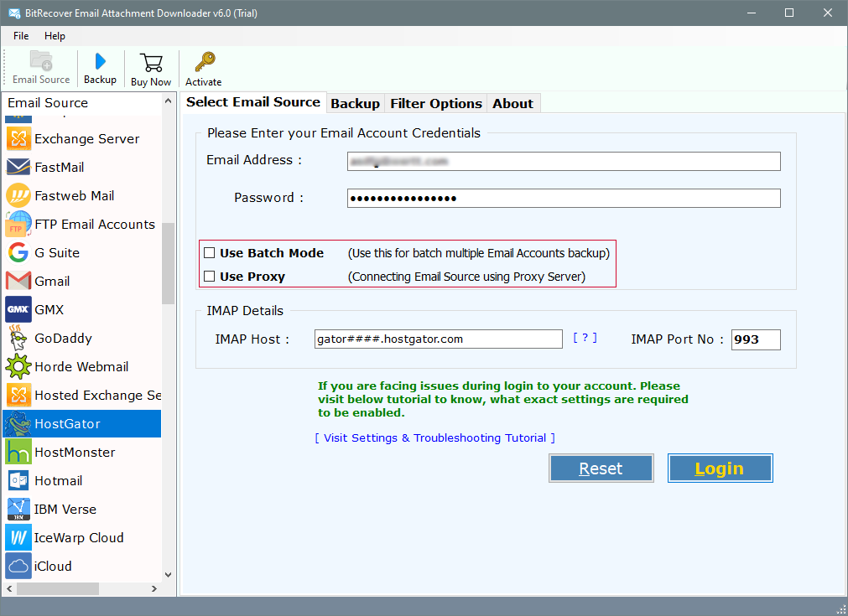Viewport: 848px width, 616px height.
Task: Click the horizontal scroll-left arrow
Action: (9, 588)
